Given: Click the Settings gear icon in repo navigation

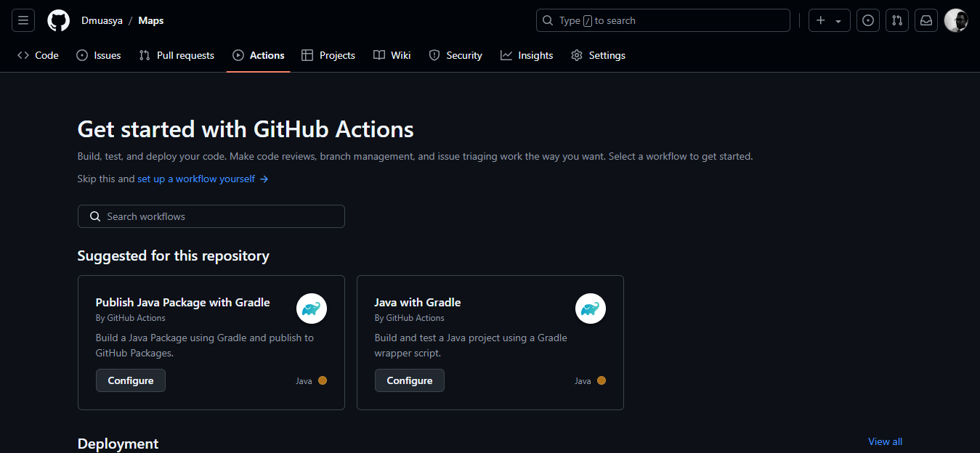Looking at the screenshot, I should [576, 55].
